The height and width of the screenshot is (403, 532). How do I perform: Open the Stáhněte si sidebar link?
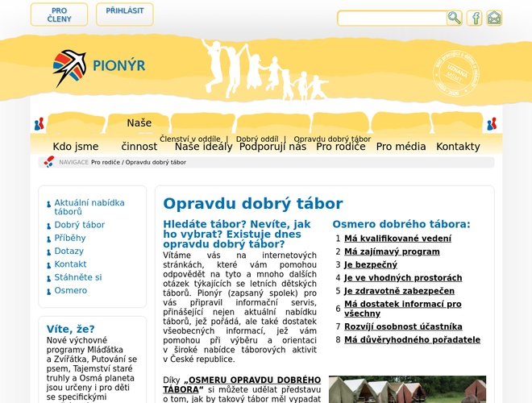(x=77, y=277)
